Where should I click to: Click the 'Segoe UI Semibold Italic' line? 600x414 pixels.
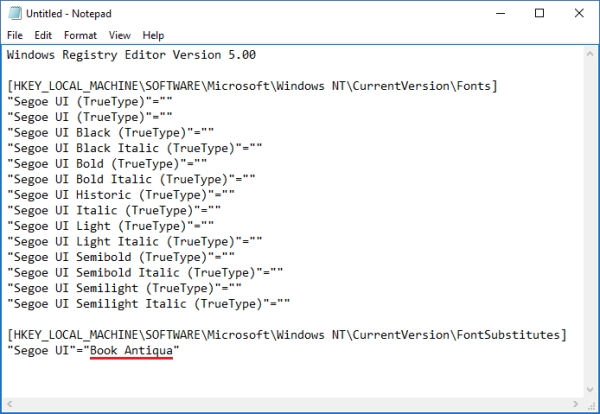click(145, 273)
